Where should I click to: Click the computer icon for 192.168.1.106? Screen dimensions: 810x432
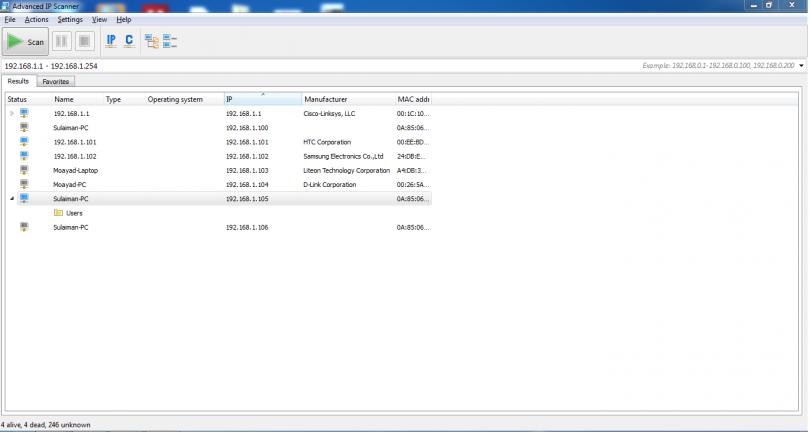24,227
